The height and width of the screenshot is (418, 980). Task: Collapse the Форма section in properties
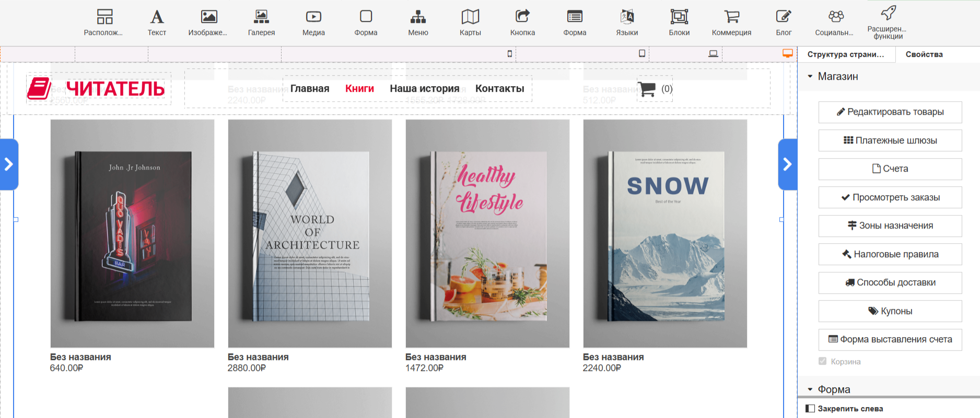(810, 389)
